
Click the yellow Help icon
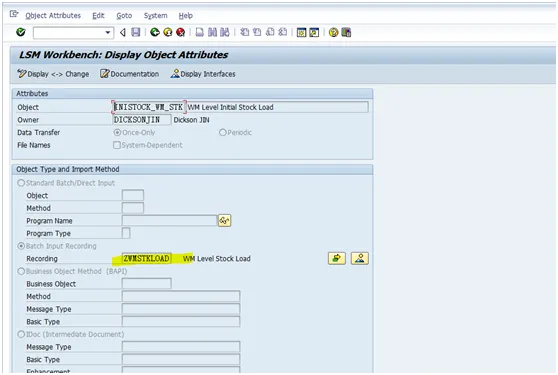[x=333, y=32]
